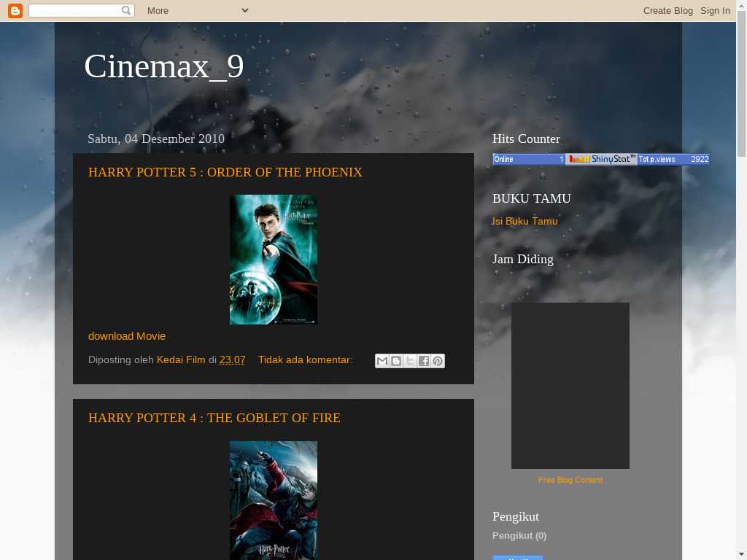Click Isi Buku Tamu guestbook link
The image size is (747, 560).
pyautogui.click(x=525, y=221)
